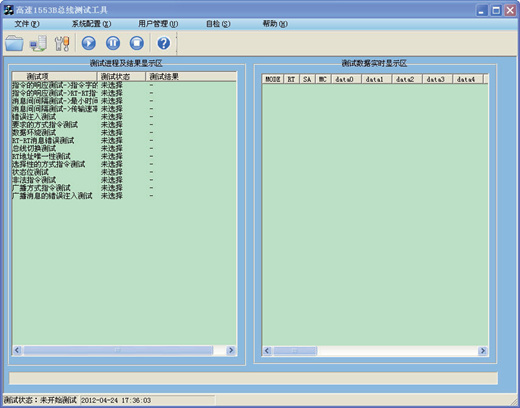520x408 pixels.
Task: Start the test with the play button
Action: pos(89,43)
